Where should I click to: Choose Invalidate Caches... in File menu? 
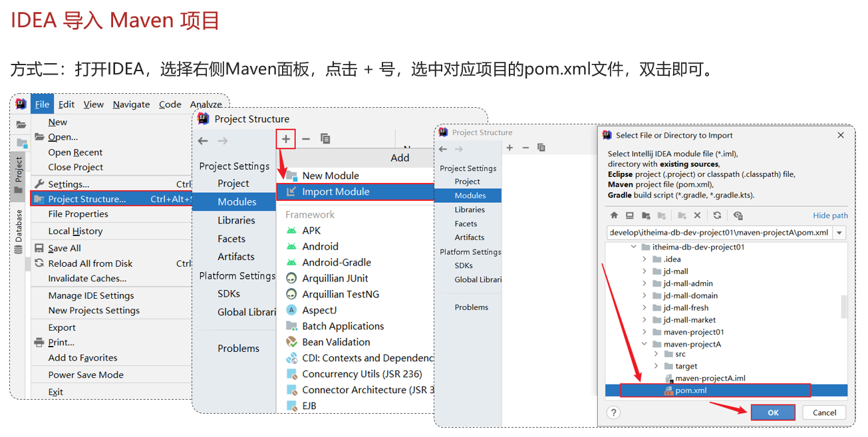pyautogui.click(x=111, y=279)
